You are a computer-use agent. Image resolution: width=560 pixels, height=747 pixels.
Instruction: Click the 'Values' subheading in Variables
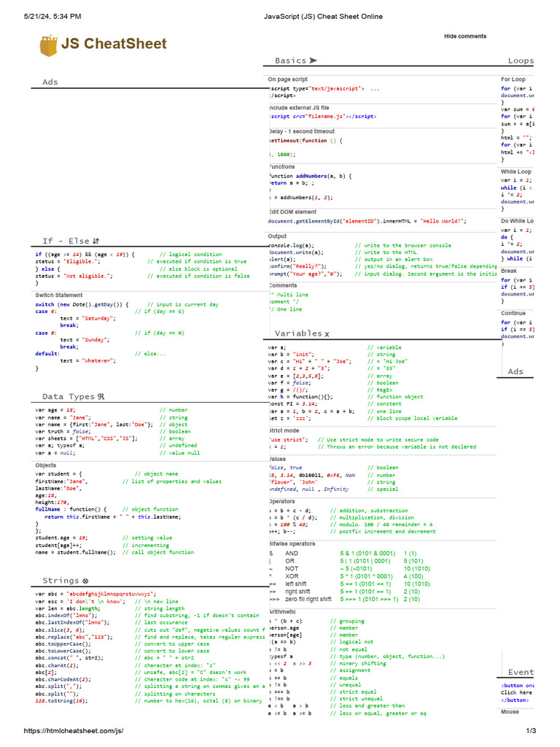point(278,460)
